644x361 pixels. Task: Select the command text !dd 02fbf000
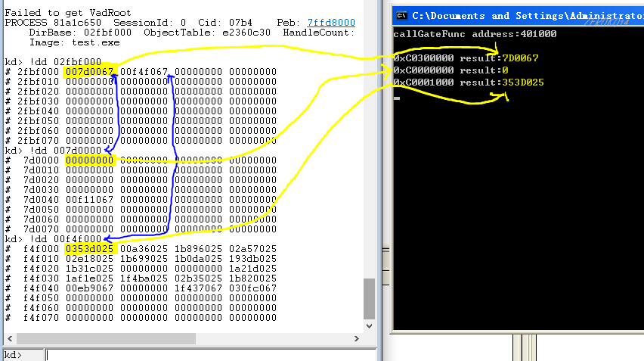click(65, 62)
